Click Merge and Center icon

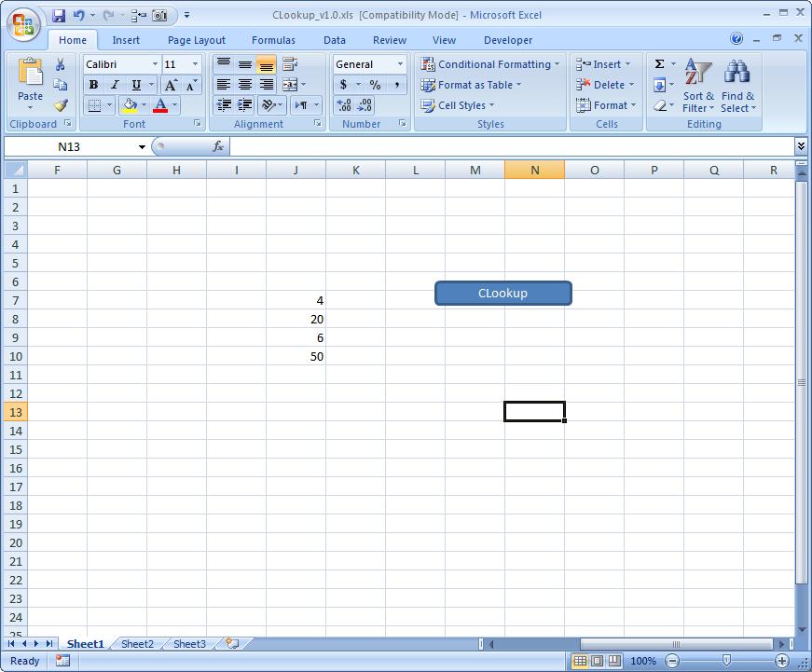tap(290, 85)
